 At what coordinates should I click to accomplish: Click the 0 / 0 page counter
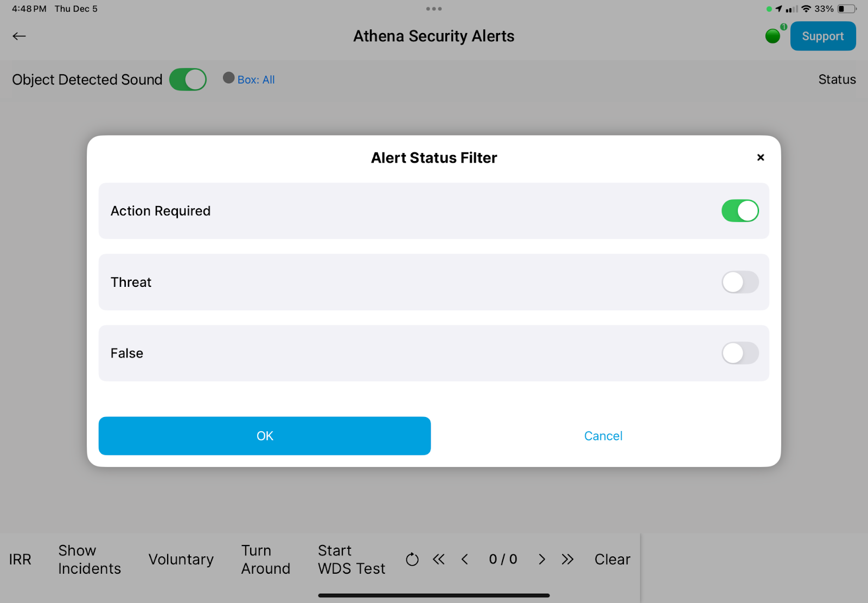(503, 559)
